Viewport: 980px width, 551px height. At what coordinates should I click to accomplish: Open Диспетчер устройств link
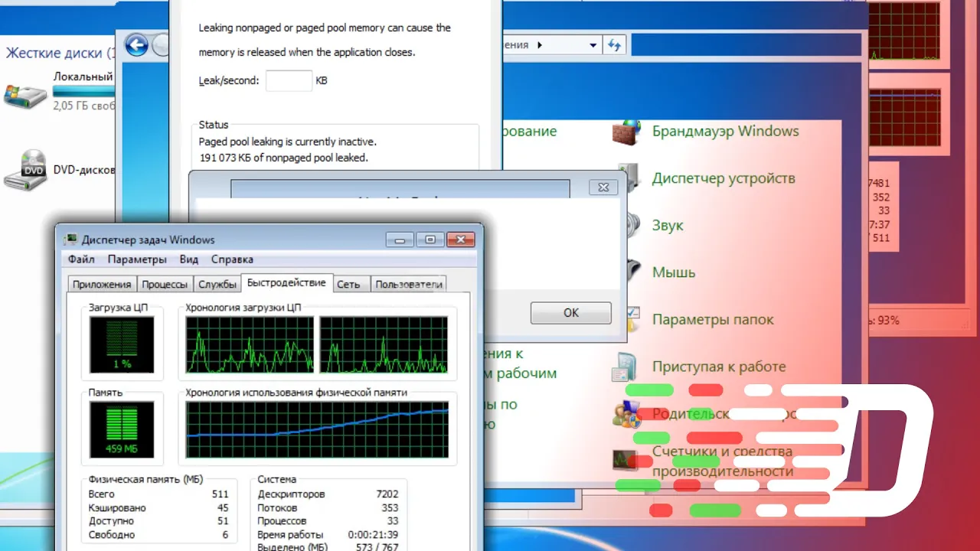point(724,178)
